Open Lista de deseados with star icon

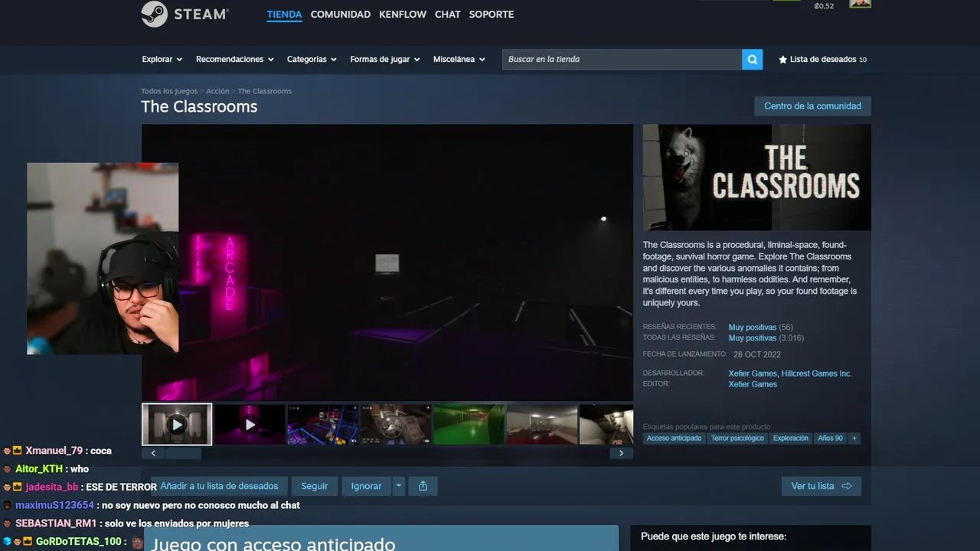823,59
